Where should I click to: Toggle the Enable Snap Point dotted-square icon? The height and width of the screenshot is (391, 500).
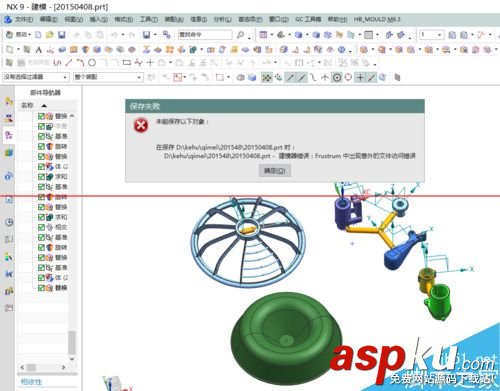click(266, 77)
